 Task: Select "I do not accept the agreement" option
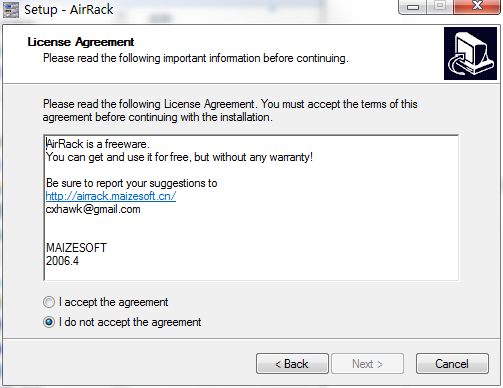tap(49, 322)
